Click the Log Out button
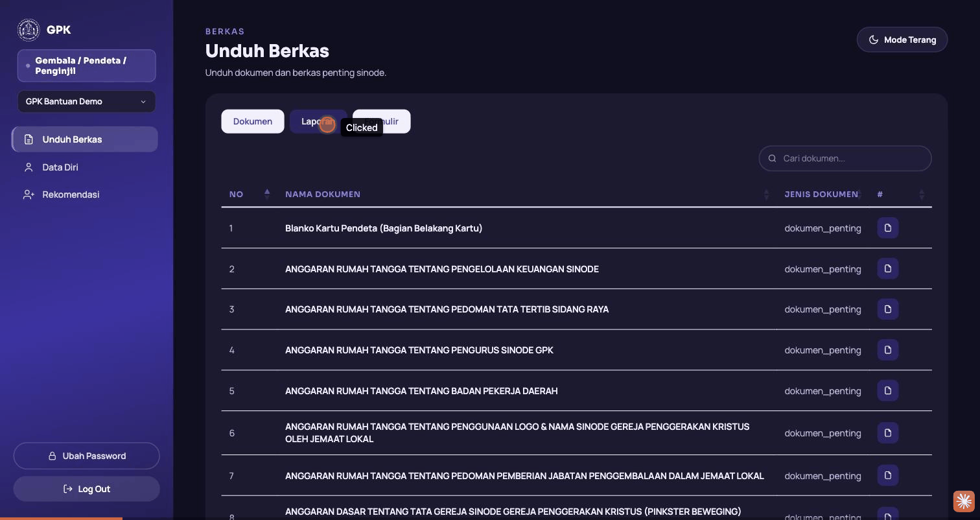980x520 pixels. (86, 489)
